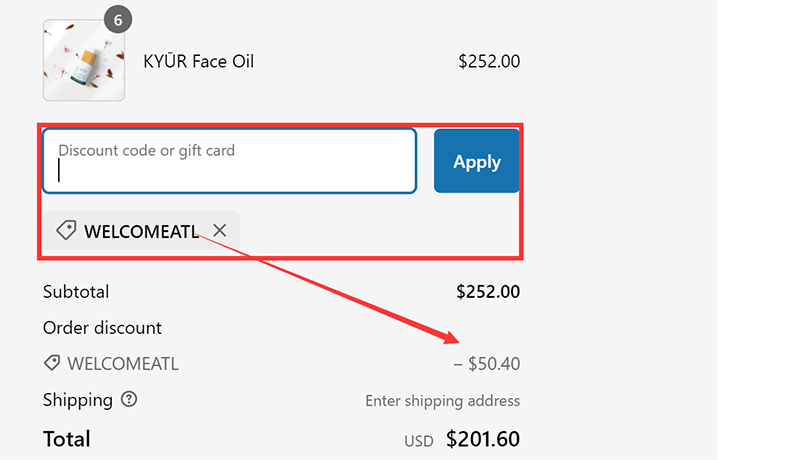800x460 pixels.
Task: Click the shipping help question mark icon
Action: 129,399
